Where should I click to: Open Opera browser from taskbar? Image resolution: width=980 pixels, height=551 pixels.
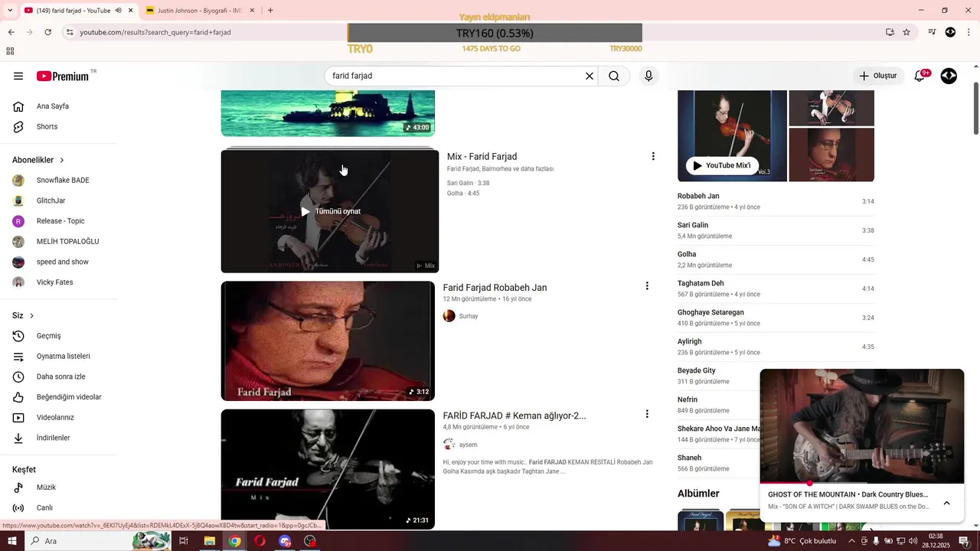(x=260, y=541)
